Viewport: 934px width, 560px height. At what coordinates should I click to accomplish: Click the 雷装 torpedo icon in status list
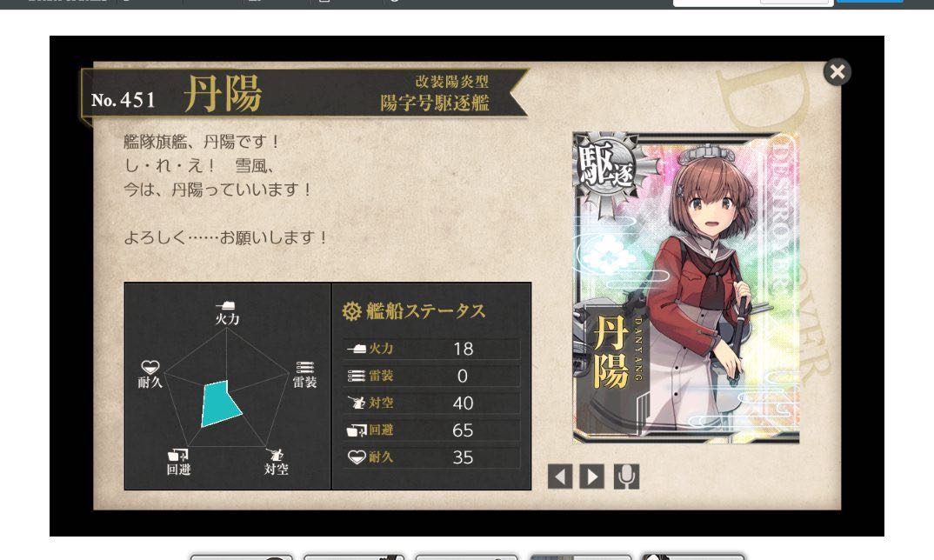(357, 376)
